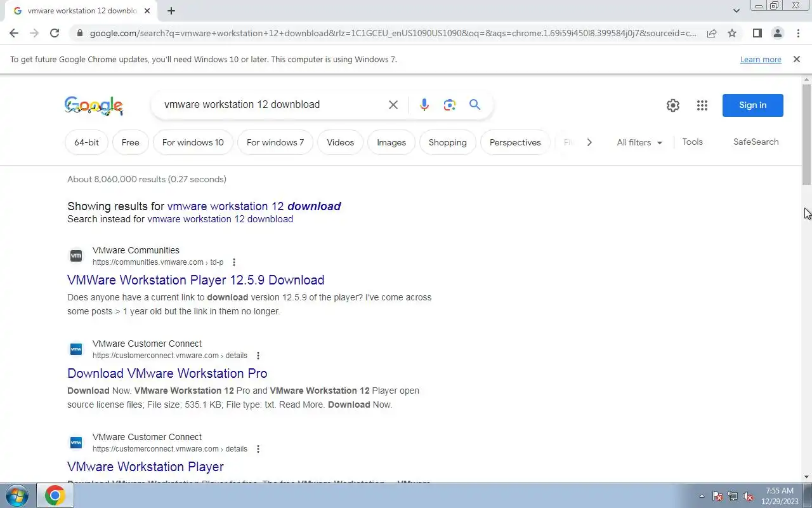Switch to Videos results
This screenshot has width=812, height=508.
click(x=340, y=142)
